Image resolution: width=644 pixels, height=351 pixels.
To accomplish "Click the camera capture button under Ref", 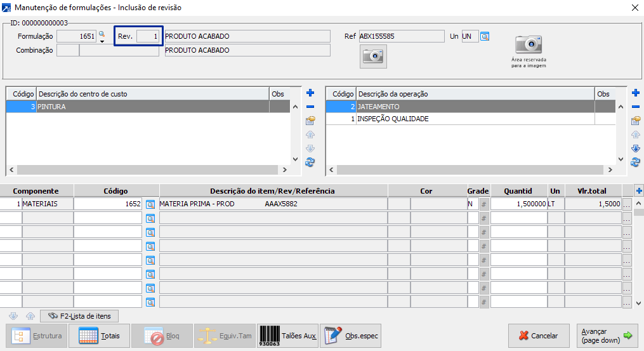I will tap(373, 56).
